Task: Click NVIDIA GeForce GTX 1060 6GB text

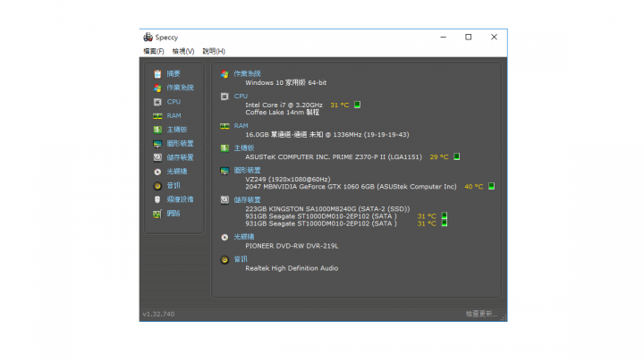Action: pos(351,187)
